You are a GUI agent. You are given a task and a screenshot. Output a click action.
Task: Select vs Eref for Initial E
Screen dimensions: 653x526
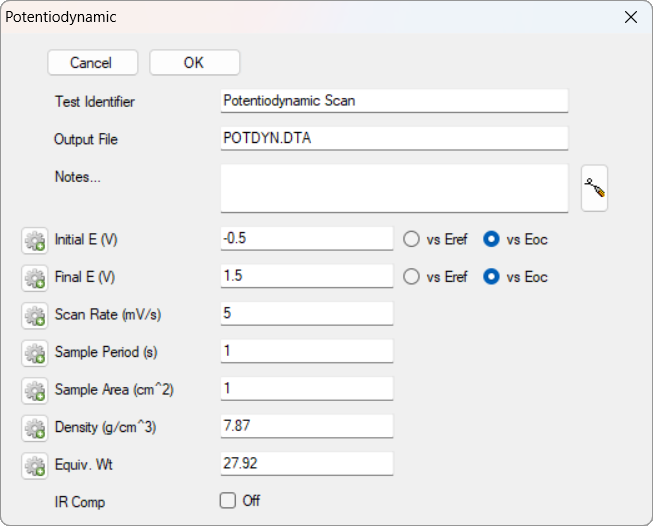tap(411, 239)
